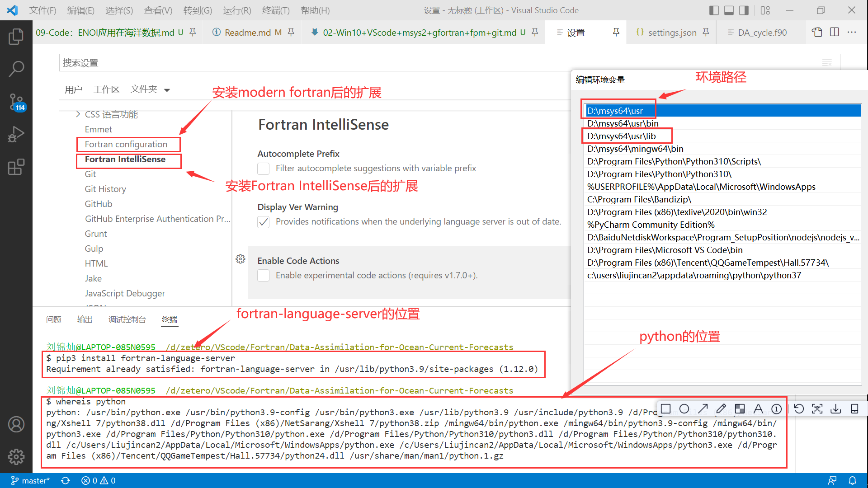Open Source Control view with 114 badge

[x=16, y=102]
